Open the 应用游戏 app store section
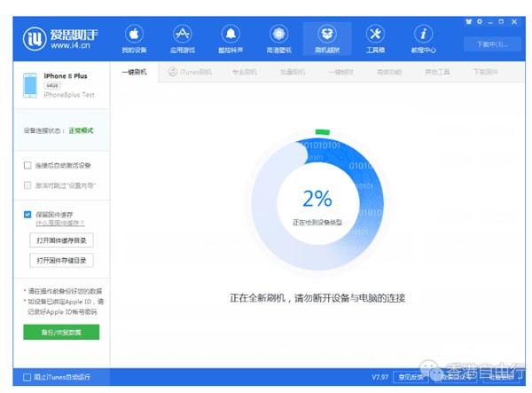Screen dimensions: 532x393 click(183, 39)
